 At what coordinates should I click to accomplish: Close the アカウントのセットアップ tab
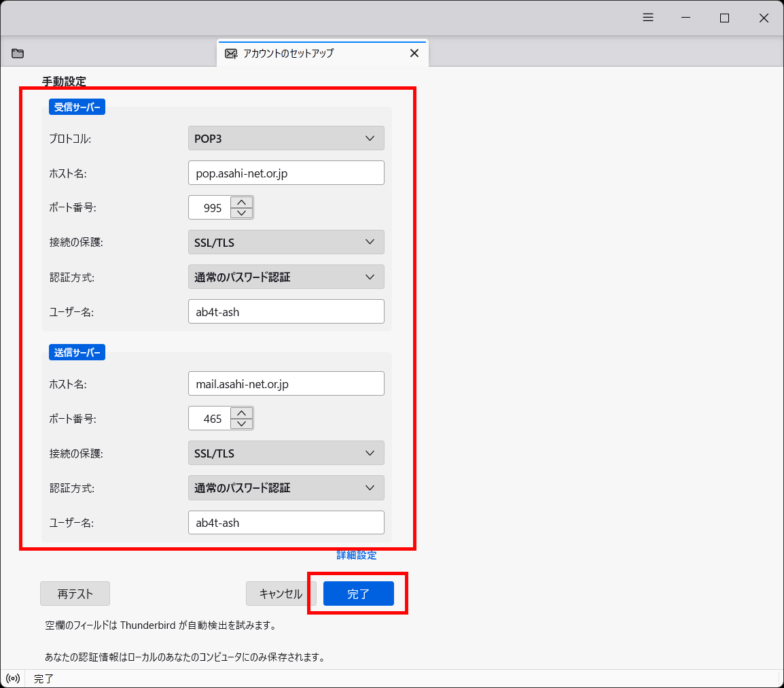414,53
